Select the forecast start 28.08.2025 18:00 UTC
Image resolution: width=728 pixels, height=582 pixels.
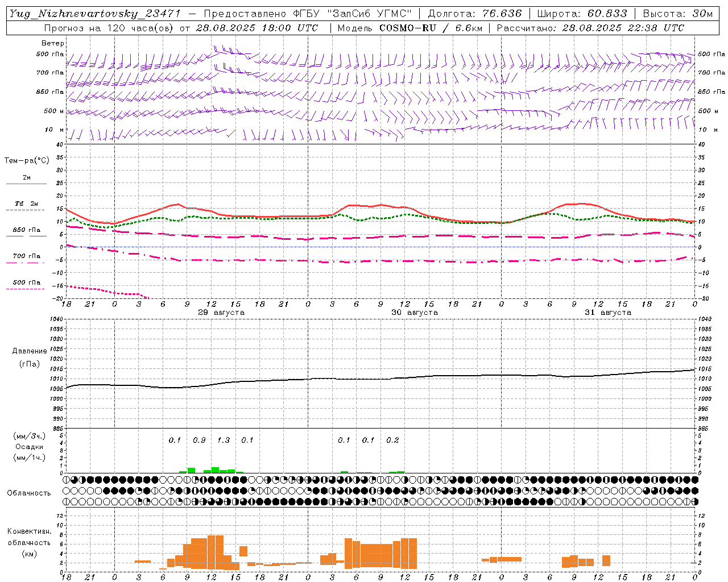(257, 28)
